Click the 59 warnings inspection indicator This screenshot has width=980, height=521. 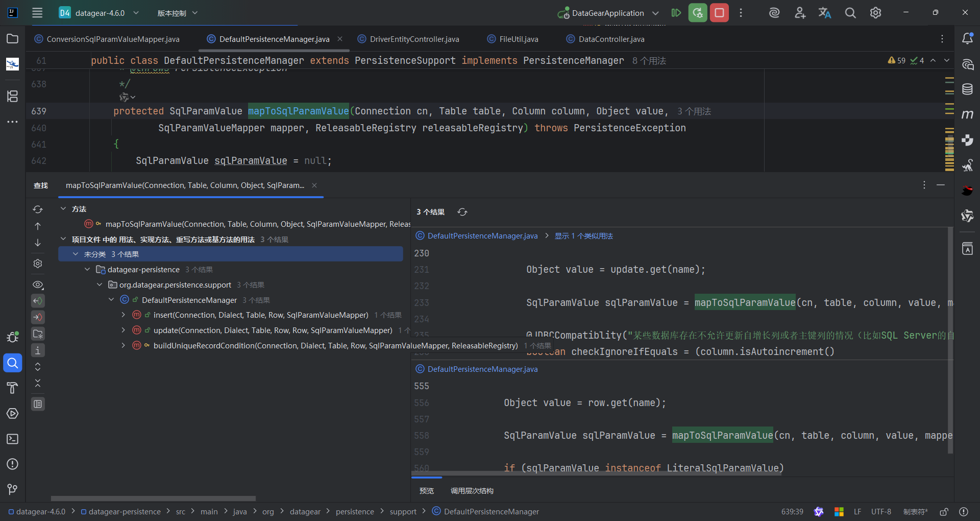(x=897, y=60)
